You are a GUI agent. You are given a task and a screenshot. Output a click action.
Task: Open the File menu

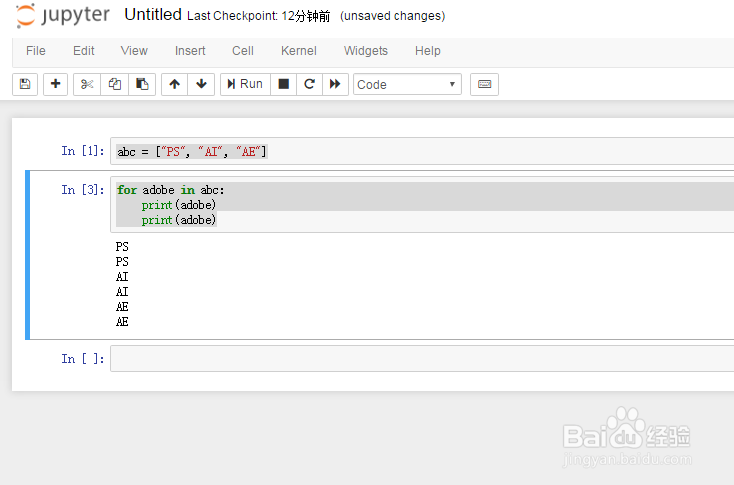click(x=36, y=51)
